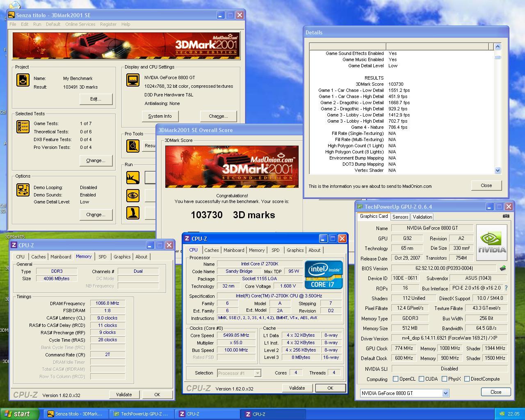
Task: Click the Bus Interface question mark in GPU-Z
Action: click(506, 288)
